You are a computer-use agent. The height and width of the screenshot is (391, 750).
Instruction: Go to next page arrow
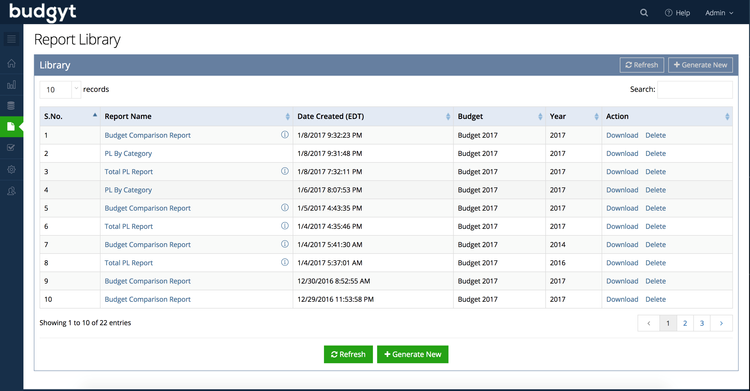click(721, 323)
